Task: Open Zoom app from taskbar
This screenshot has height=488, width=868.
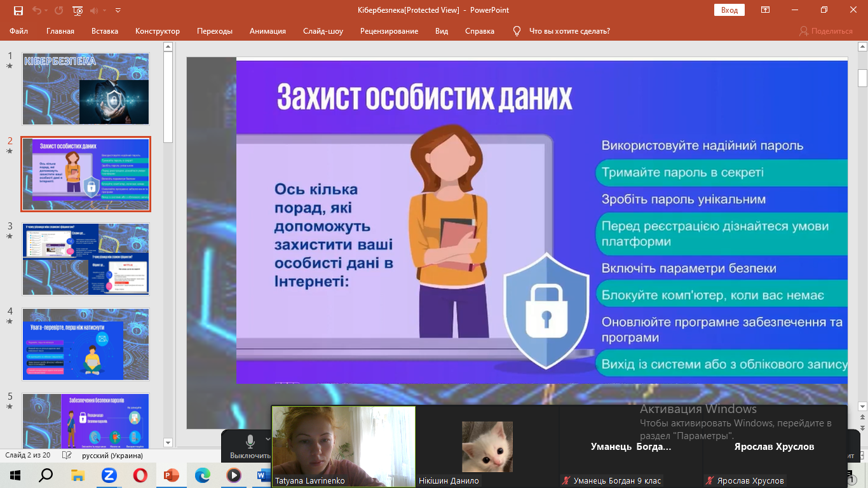Action: coord(109,475)
